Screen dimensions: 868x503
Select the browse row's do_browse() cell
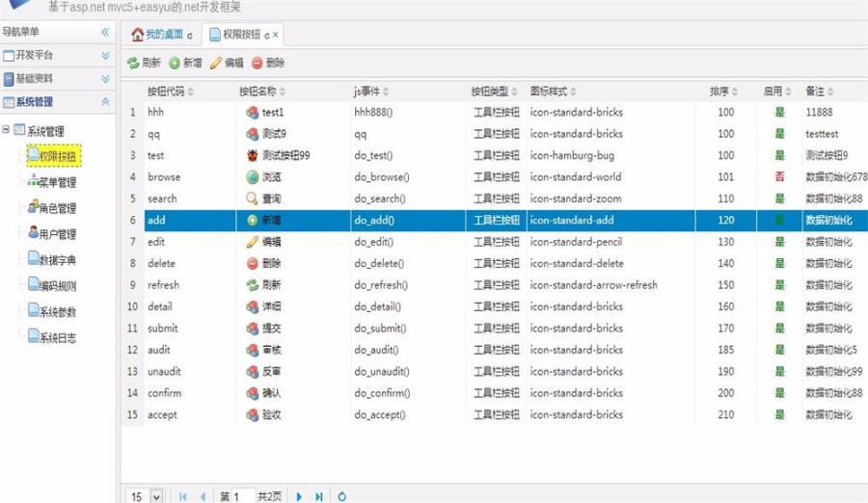407,177
